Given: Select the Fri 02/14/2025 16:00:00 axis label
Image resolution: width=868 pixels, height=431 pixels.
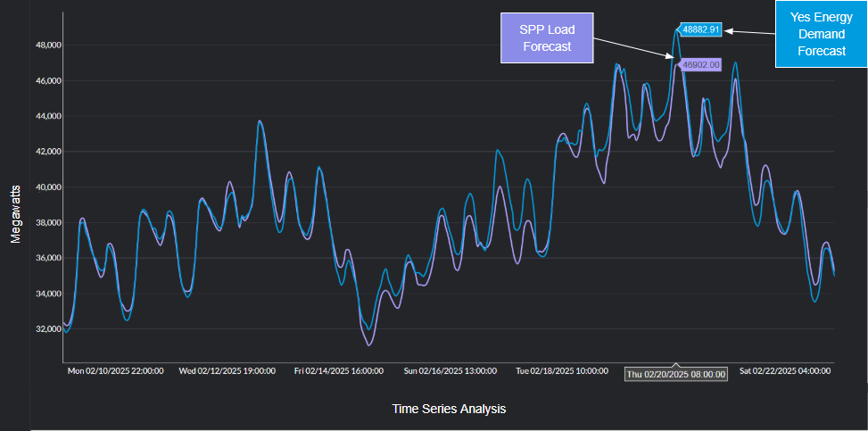Looking at the screenshot, I should pyautogui.click(x=339, y=370).
